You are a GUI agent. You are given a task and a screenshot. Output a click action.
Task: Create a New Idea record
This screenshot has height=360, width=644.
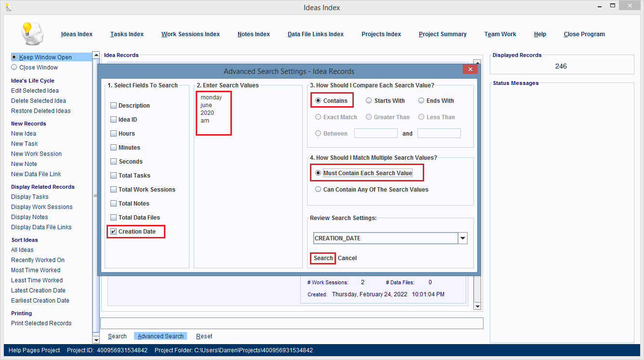point(24,134)
